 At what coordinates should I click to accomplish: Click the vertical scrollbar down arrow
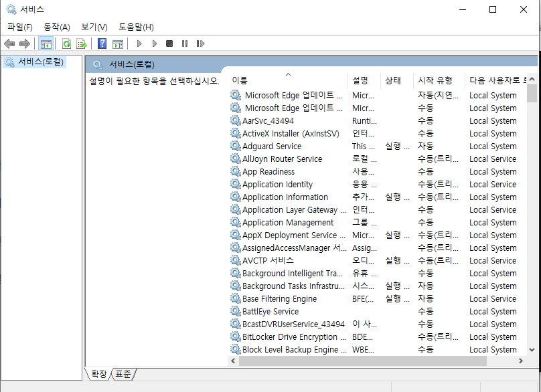click(532, 350)
